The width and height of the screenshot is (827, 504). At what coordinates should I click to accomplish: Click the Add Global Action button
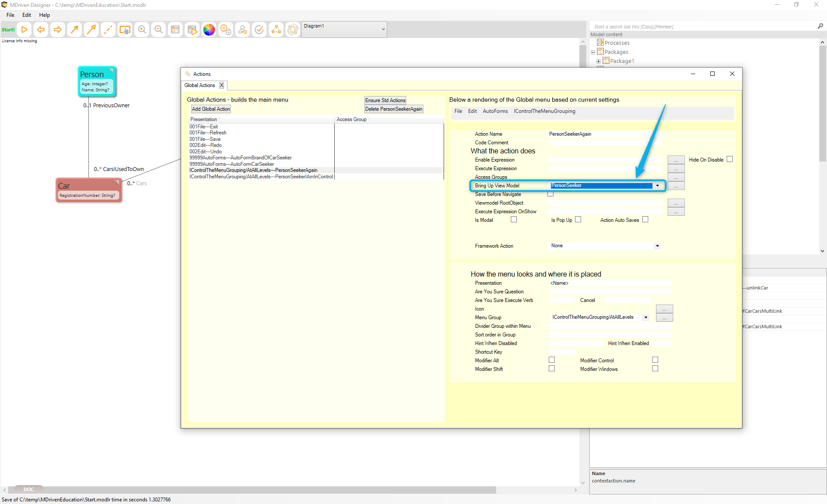click(x=211, y=109)
